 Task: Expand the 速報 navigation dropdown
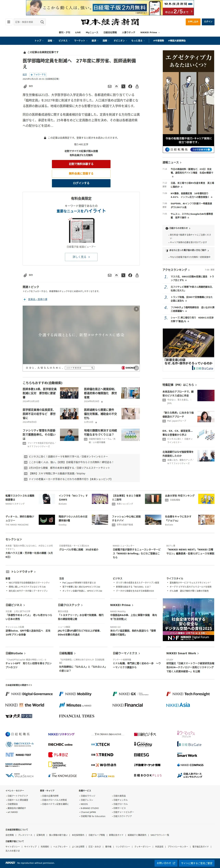pyautogui.click(x=51, y=40)
